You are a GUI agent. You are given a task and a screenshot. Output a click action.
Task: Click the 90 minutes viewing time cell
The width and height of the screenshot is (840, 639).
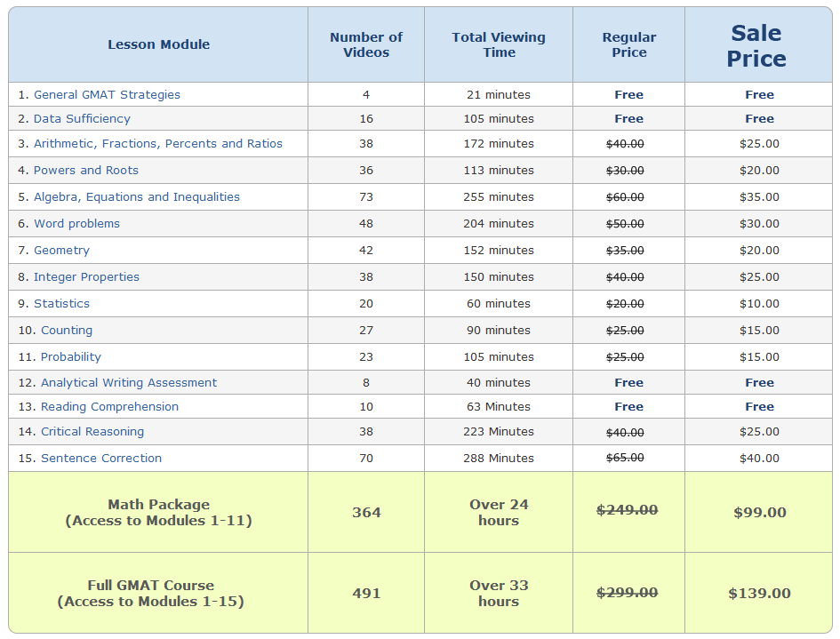[x=499, y=331]
